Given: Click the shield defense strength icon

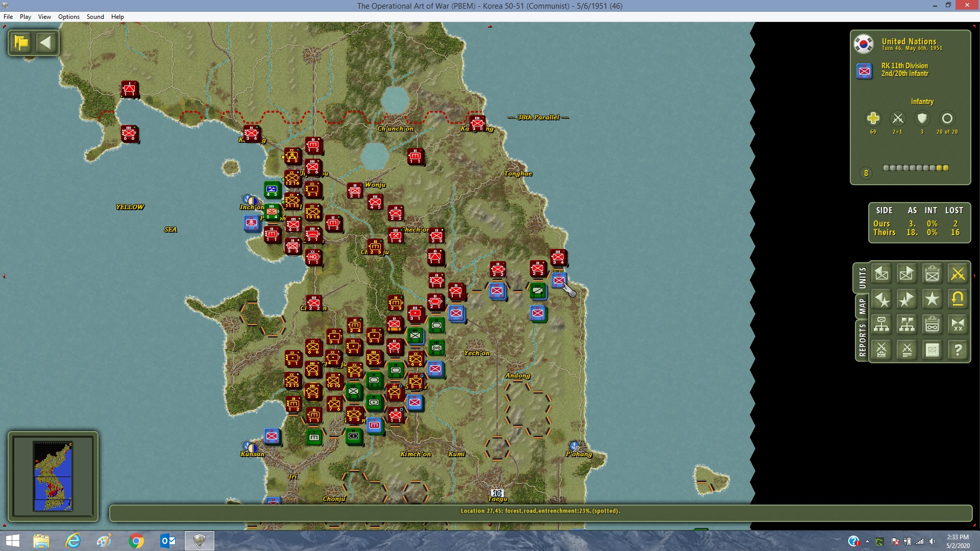Looking at the screenshot, I should point(922,118).
